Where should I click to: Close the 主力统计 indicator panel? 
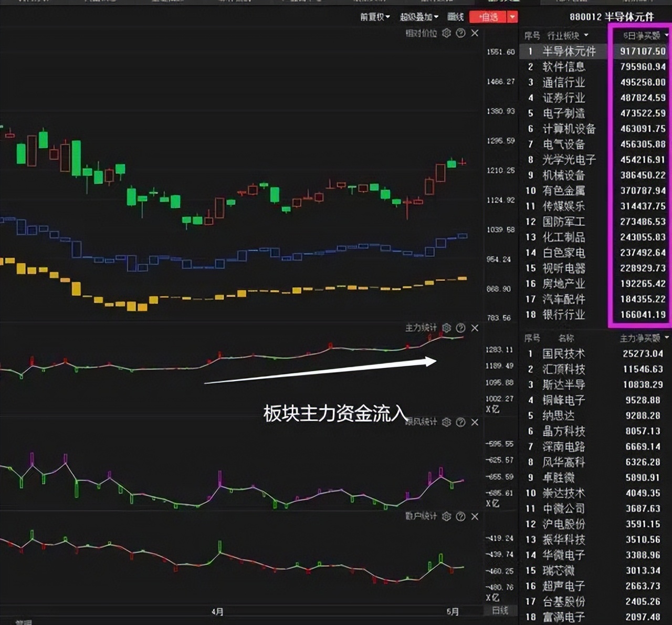(x=475, y=328)
